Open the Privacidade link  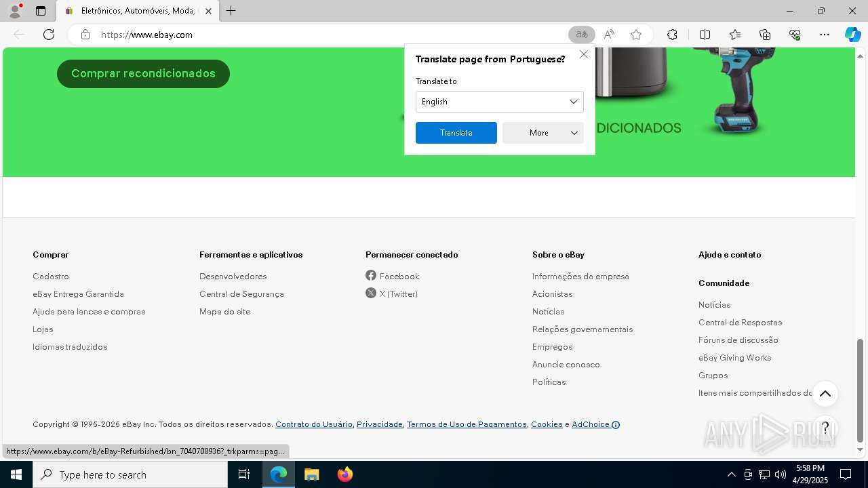pyautogui.click(x=379, y=424)
